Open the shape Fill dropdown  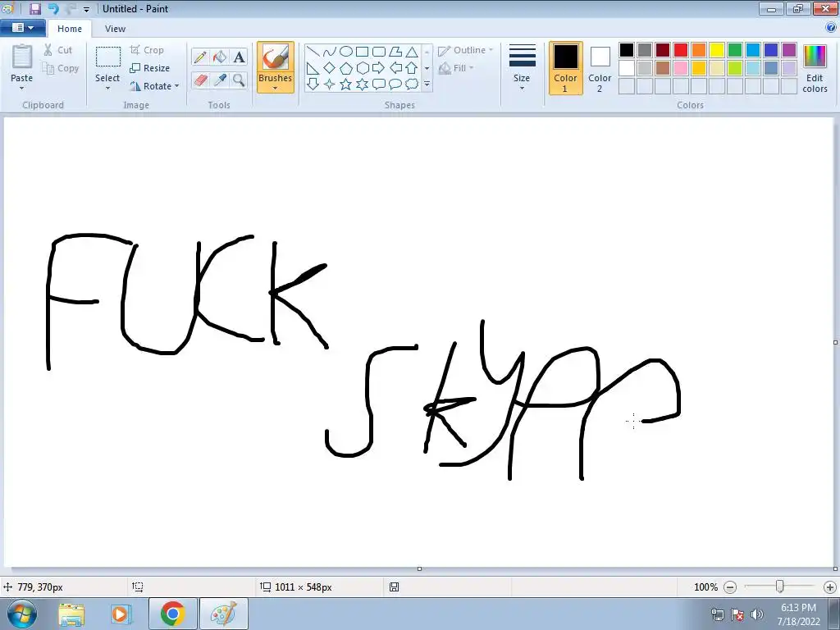click(456, 68)
